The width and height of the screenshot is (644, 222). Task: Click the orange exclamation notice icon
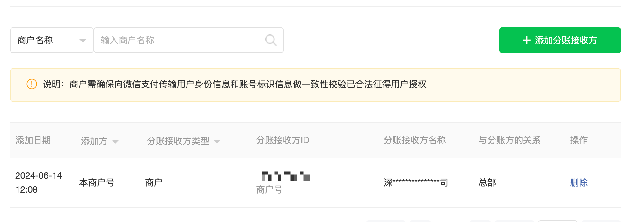pyautogui.click(x=32, y=84)
